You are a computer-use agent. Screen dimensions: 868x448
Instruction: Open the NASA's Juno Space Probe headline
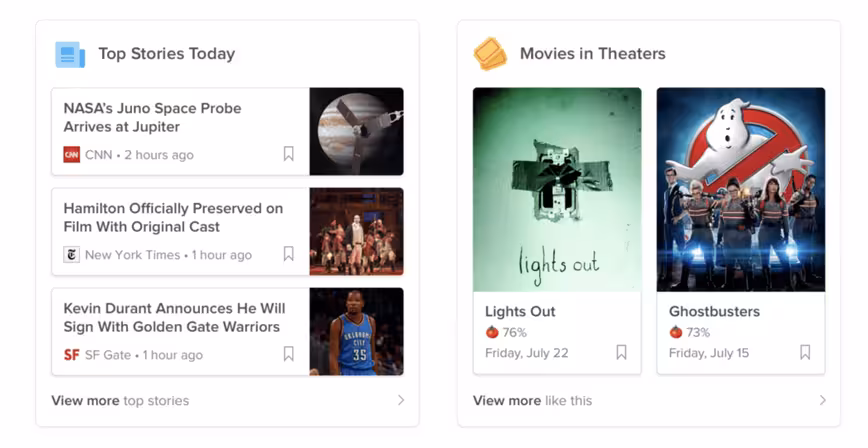[152, 117]
